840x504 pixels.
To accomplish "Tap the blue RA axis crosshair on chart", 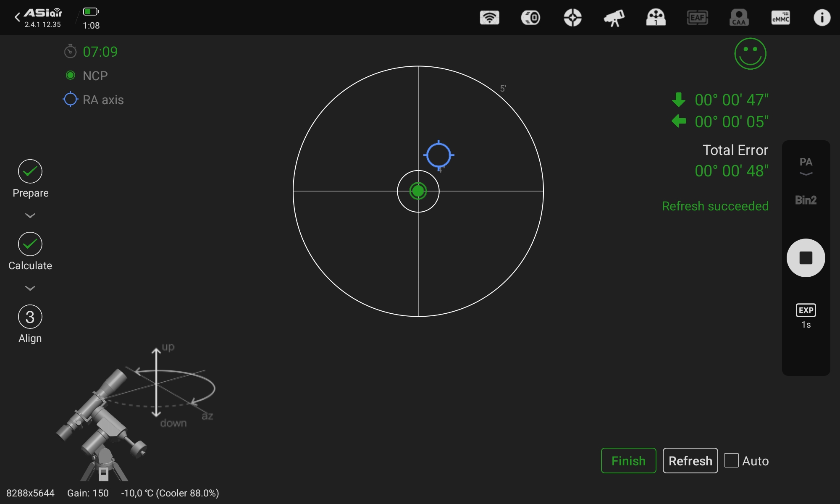I will (x=438, y=155).
